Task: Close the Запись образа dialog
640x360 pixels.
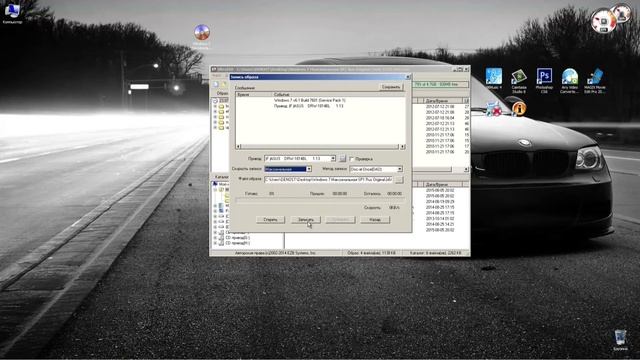Action: pyautogui.click(x=407, y=77)
